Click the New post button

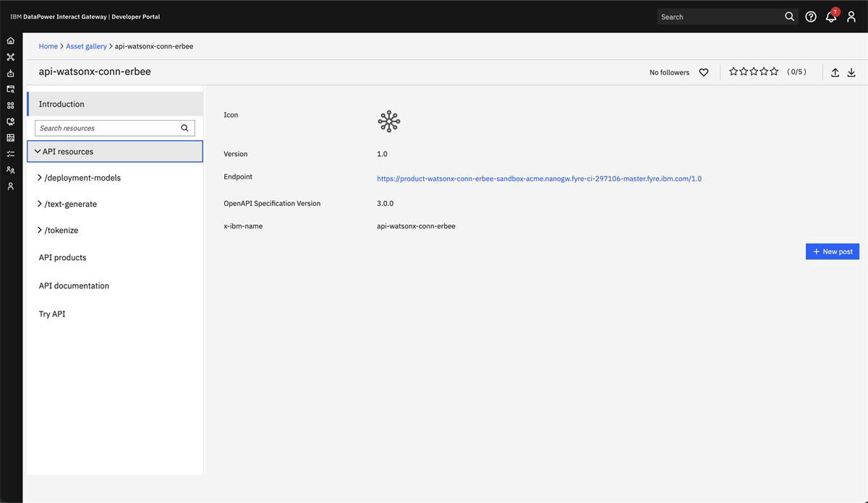[x=833, y=252]
